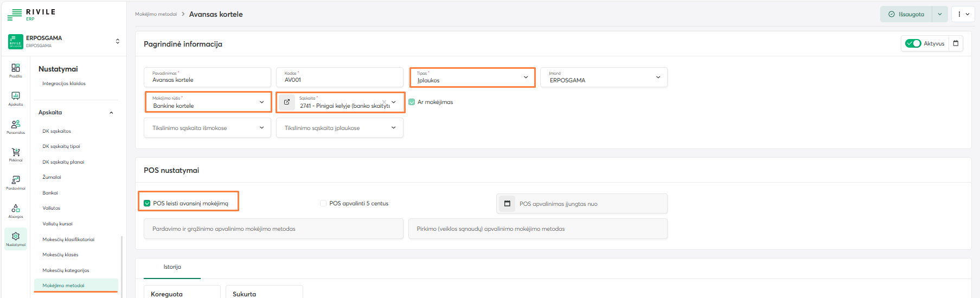Image resolution: width=980 pixels, height=298 pixels.
Task: Open the Atsargos inventory module icon
Action: [x=16, y=210]
